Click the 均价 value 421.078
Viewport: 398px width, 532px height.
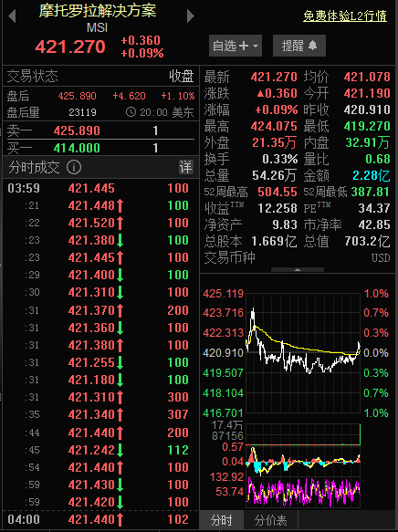(x=367, y=77)
